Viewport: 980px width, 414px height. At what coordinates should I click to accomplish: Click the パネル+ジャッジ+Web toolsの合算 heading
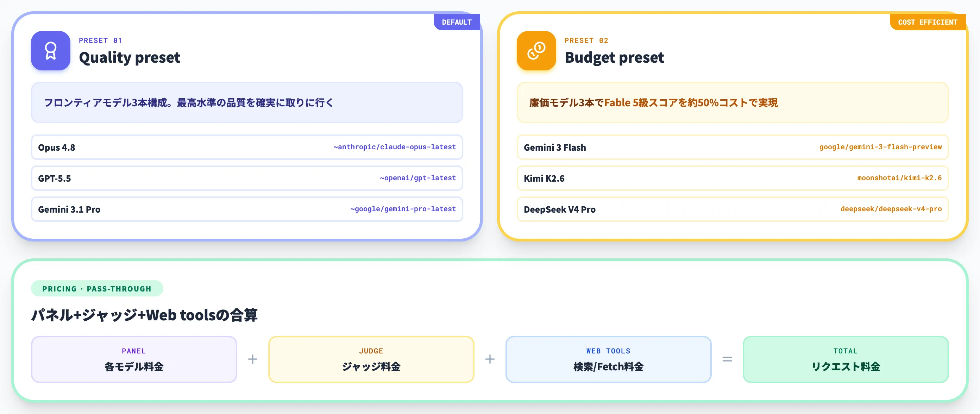point(144,315)
